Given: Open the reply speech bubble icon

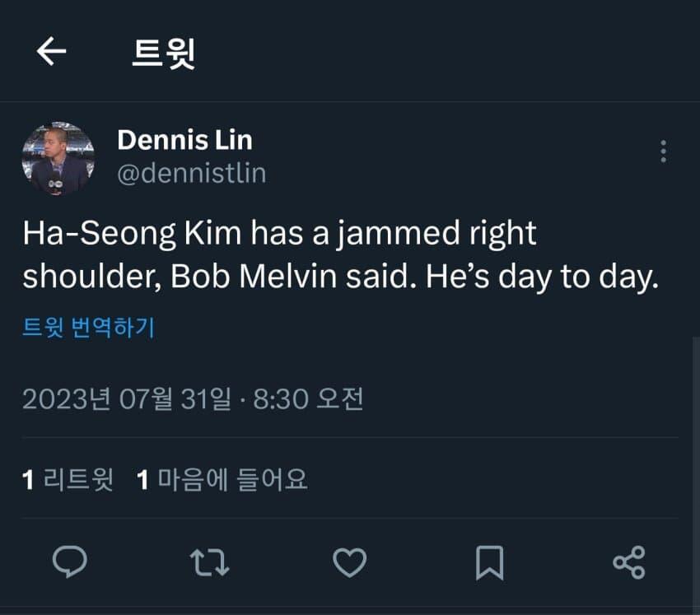Looking at the screenshot, I should (x=70, y=562).
